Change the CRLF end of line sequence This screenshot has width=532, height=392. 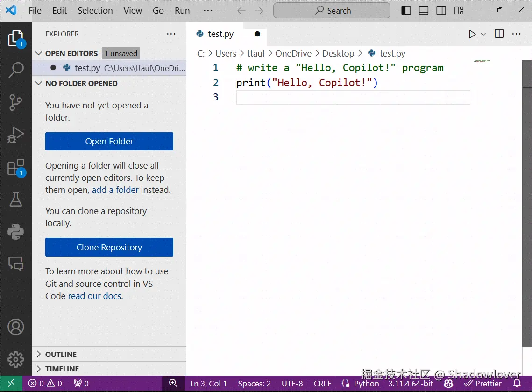click(322, 384)
